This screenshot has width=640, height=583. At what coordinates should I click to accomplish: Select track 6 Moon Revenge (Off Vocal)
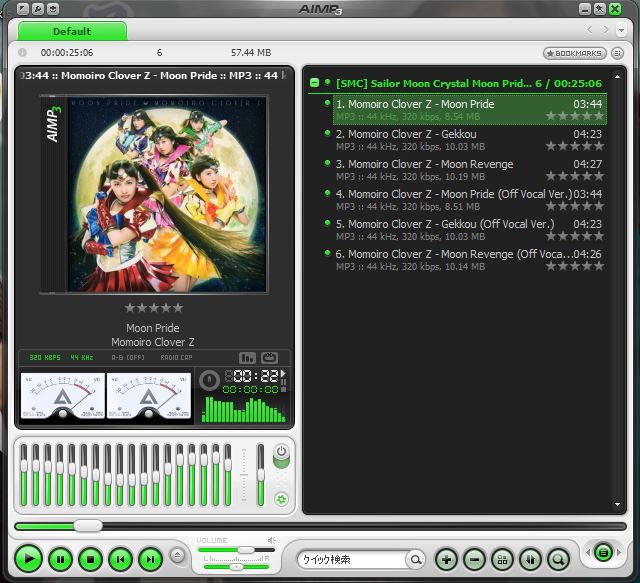point(469,260)
